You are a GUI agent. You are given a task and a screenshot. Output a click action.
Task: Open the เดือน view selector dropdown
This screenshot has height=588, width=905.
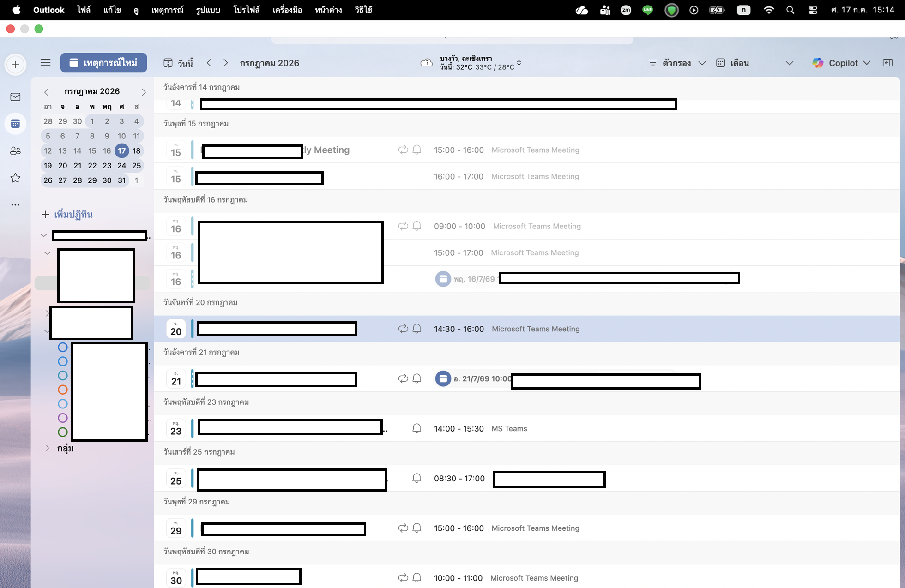754,63
